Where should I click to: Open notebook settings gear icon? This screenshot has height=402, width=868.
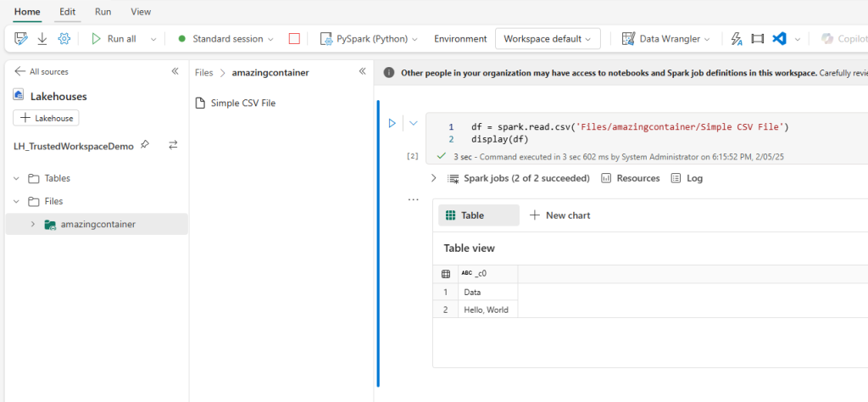click(64, 39)
